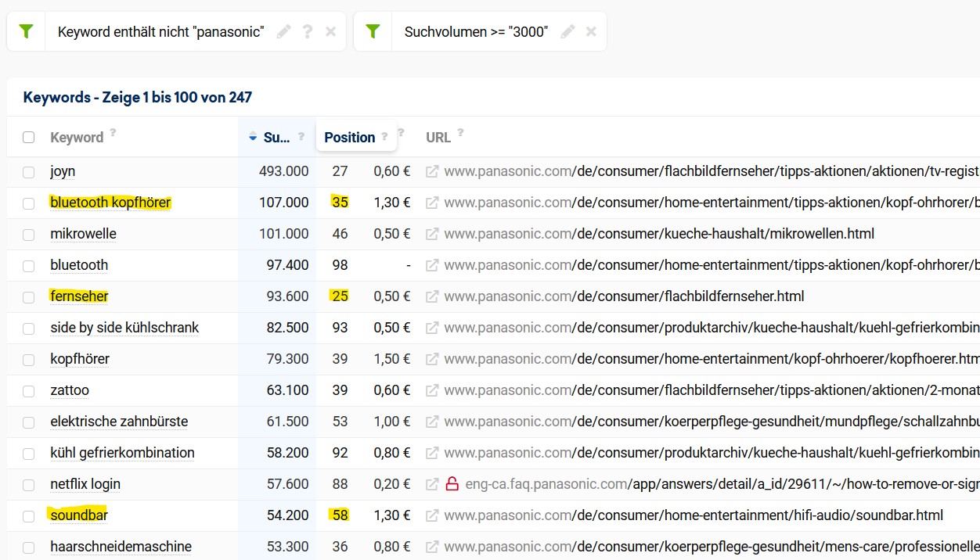Open the joyn keyword link

tap(63, 171)
